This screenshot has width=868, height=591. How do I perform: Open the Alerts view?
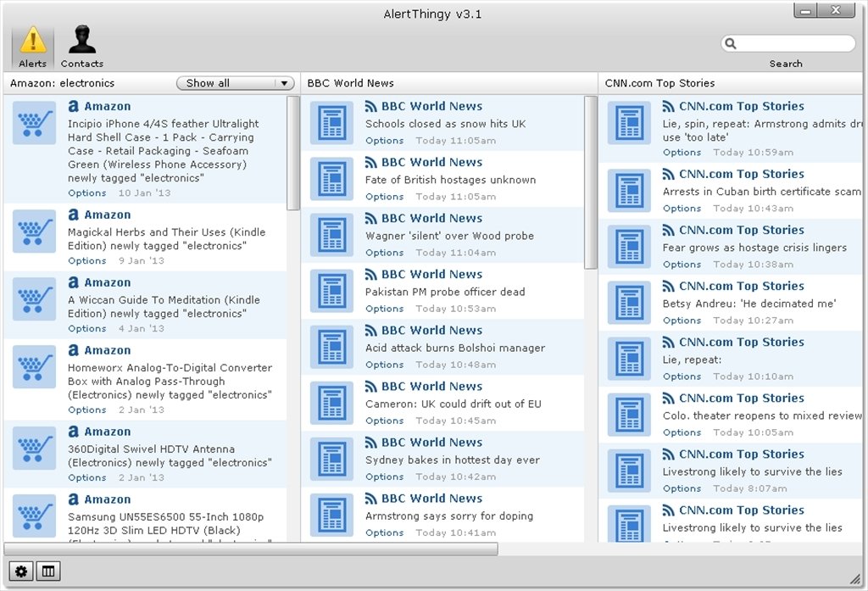coord(33,47)
